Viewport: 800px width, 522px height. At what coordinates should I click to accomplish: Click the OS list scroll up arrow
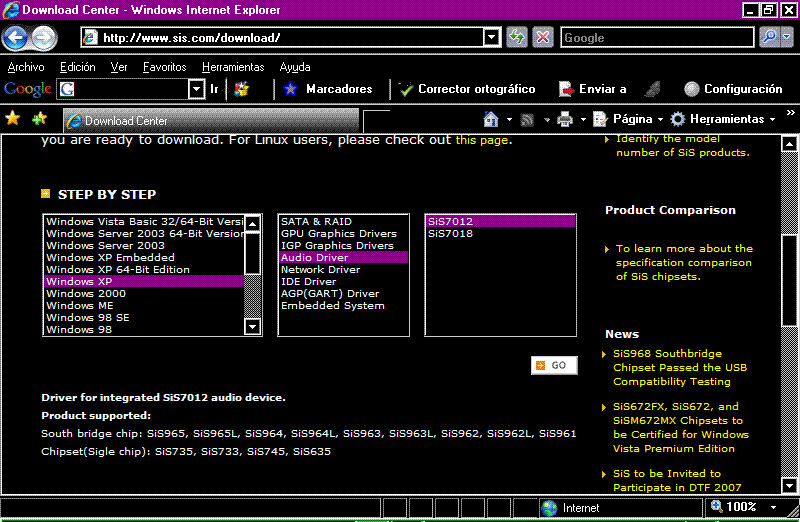tap(253, 223)
